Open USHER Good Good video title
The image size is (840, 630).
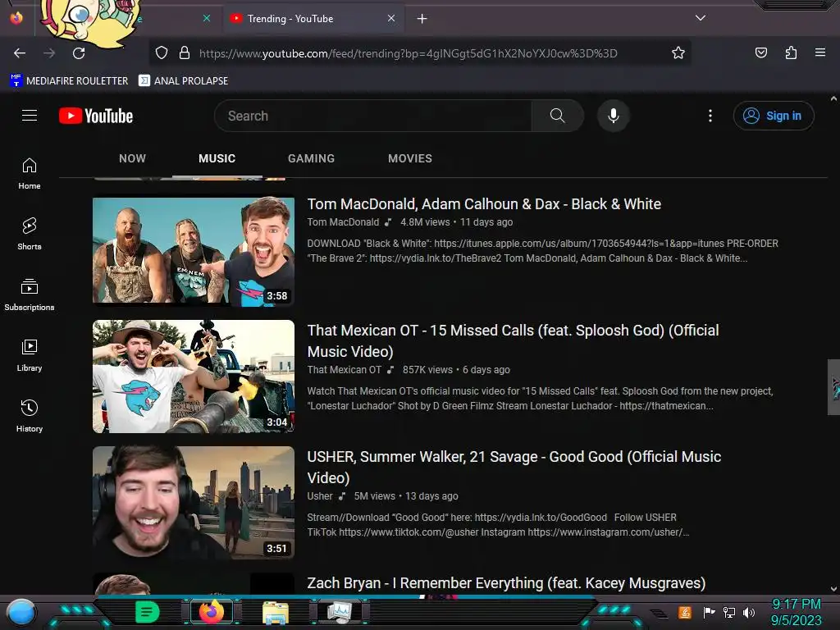click(x=514, y=467)
